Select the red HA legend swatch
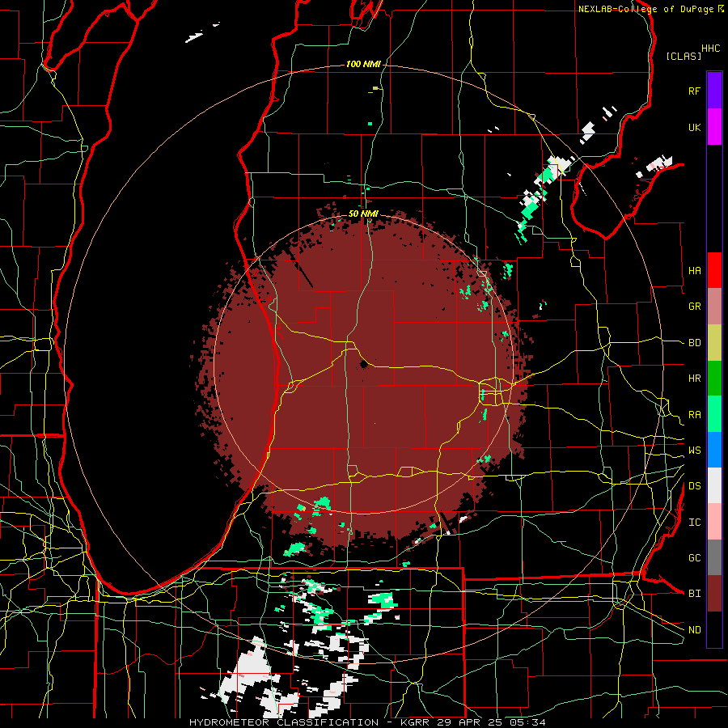The width and height of the screenshot is (728, 728). [x=714, y=270]
